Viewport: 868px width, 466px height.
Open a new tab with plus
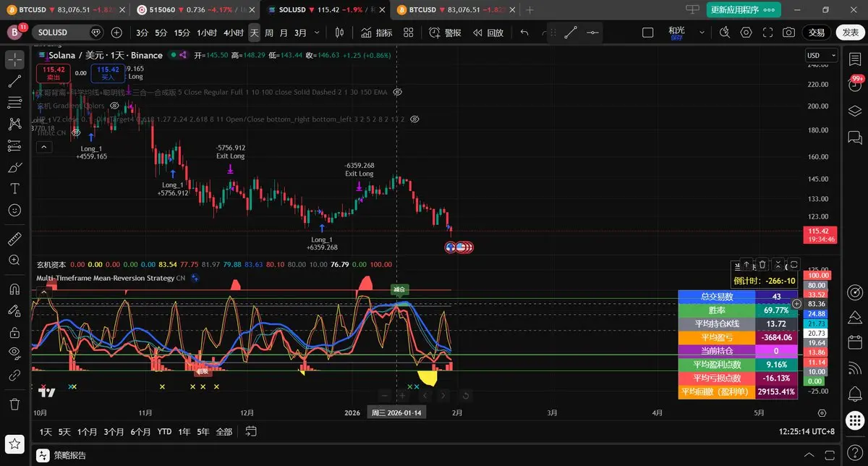click(529, 10)
